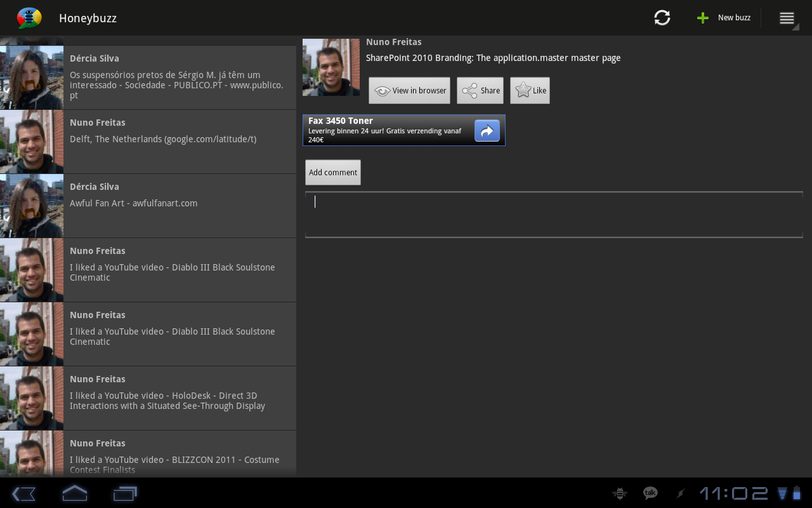Tap the 11:02 system clock

coord(734,493)
